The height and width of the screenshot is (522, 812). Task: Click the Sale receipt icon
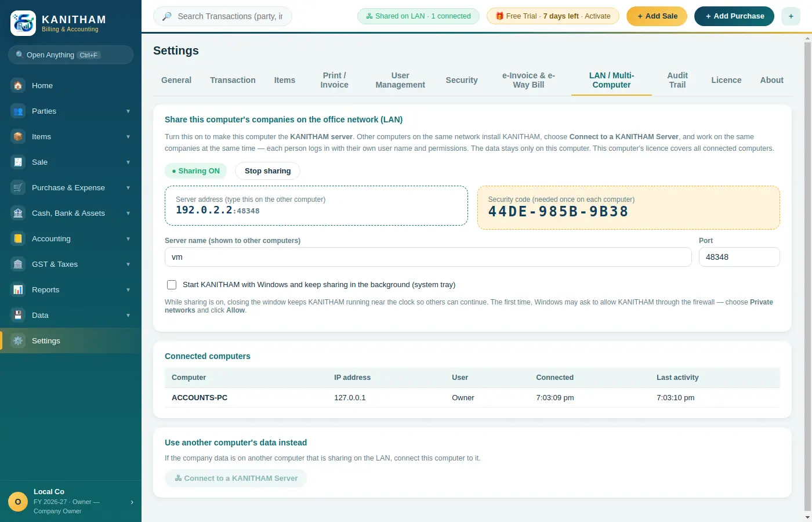click(x=18, y=162)
